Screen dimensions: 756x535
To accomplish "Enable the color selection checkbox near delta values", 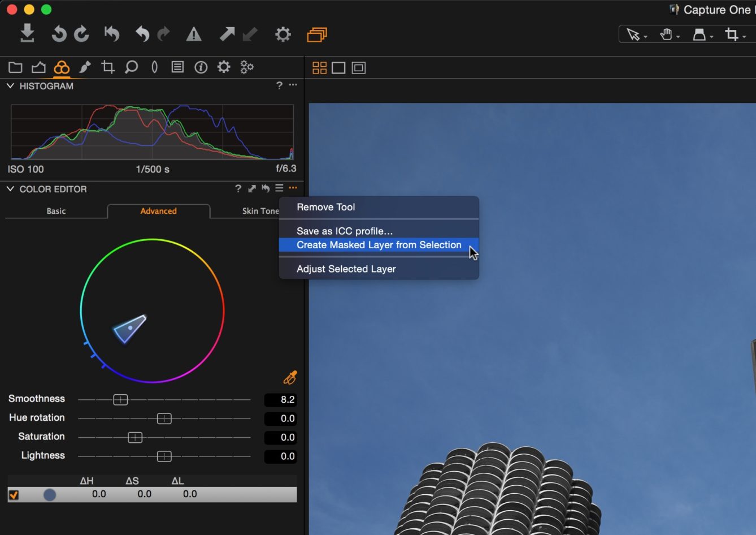I will coord(14,494).
